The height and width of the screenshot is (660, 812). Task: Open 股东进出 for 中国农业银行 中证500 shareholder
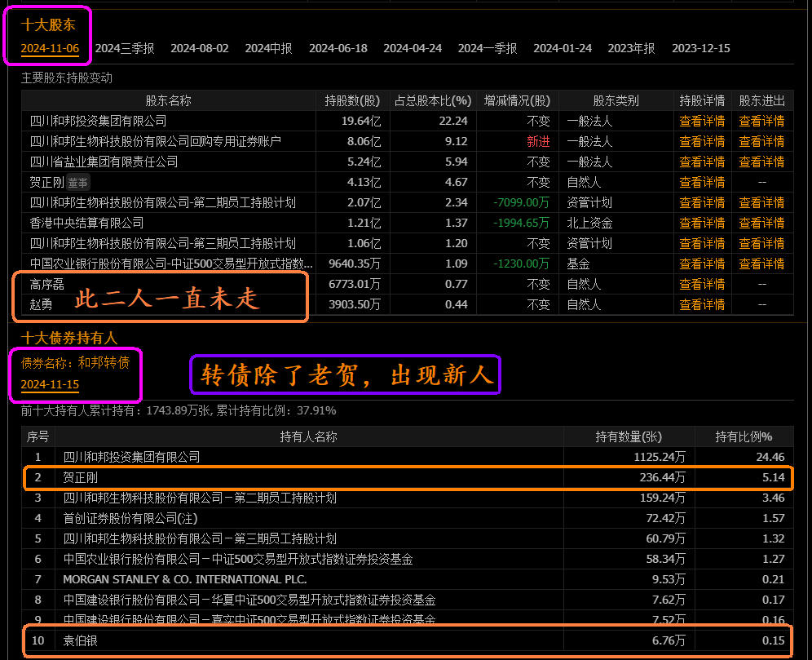[761, 264]
